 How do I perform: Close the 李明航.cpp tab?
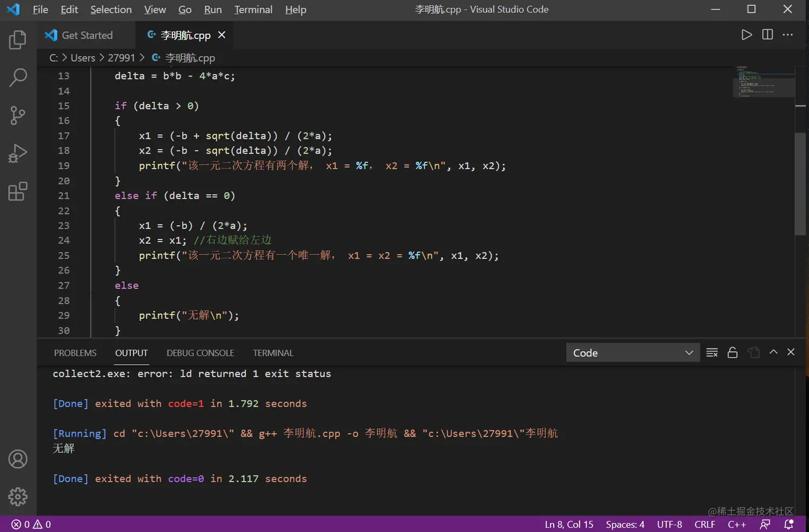[x=222, y=35]
